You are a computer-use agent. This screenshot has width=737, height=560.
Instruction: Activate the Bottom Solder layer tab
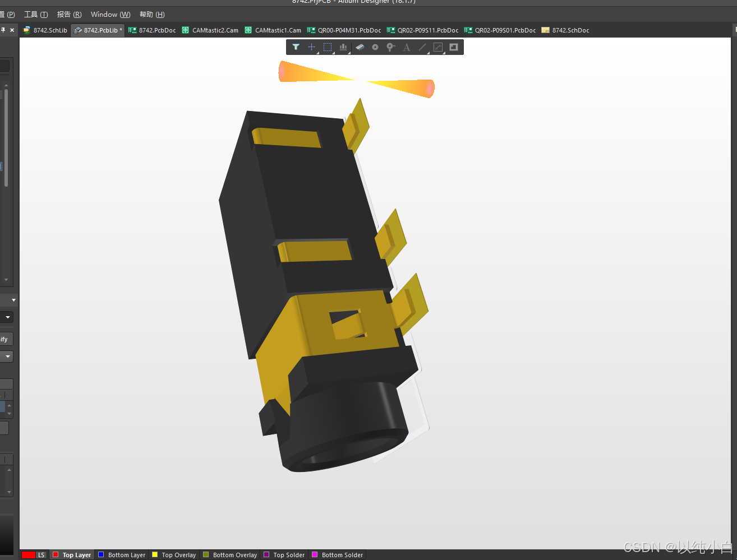[342, 555]
